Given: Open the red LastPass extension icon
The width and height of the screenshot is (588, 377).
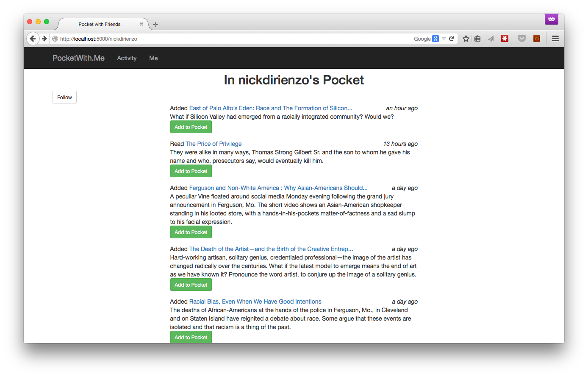Looking at the screenshot, I should (505, 39).
